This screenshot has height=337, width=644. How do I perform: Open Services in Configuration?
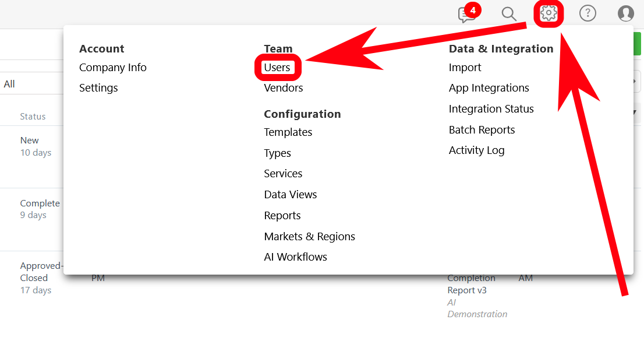click(x=283, y=174)
